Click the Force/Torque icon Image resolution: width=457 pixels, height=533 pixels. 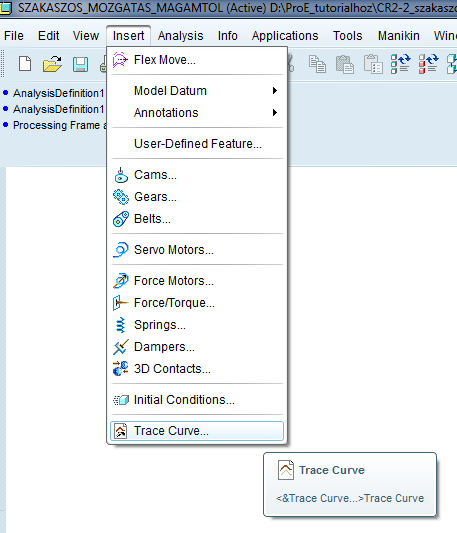pyautogui.click(x=121, y=303)
